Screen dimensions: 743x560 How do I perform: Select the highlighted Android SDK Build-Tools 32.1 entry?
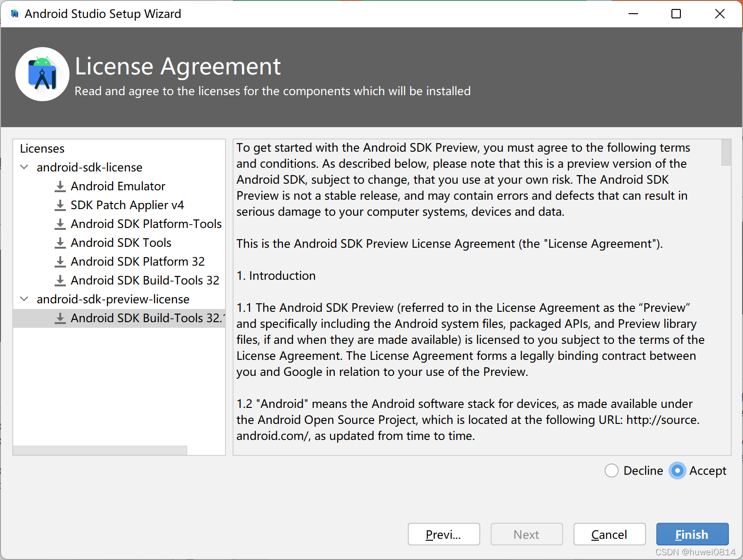(119, 318)
